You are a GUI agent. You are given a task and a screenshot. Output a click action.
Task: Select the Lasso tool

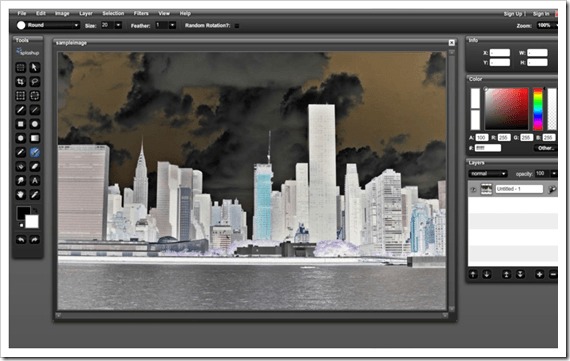point(35,82)
